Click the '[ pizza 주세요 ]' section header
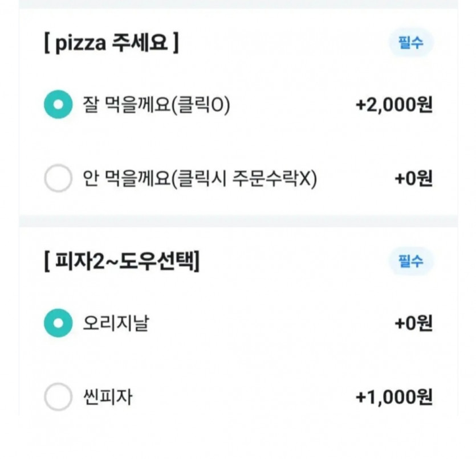Image resolution: width=476 pixels, height=459 pixels. pos(111,43)
